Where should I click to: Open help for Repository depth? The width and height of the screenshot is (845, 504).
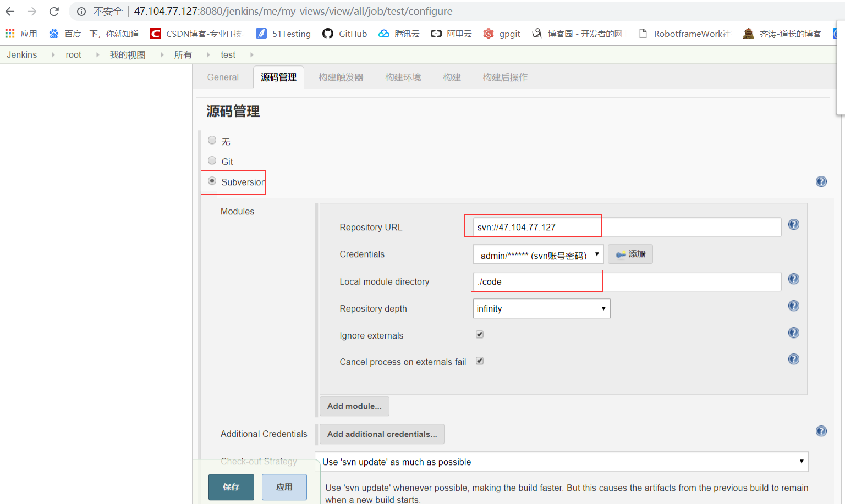(793, 306)
